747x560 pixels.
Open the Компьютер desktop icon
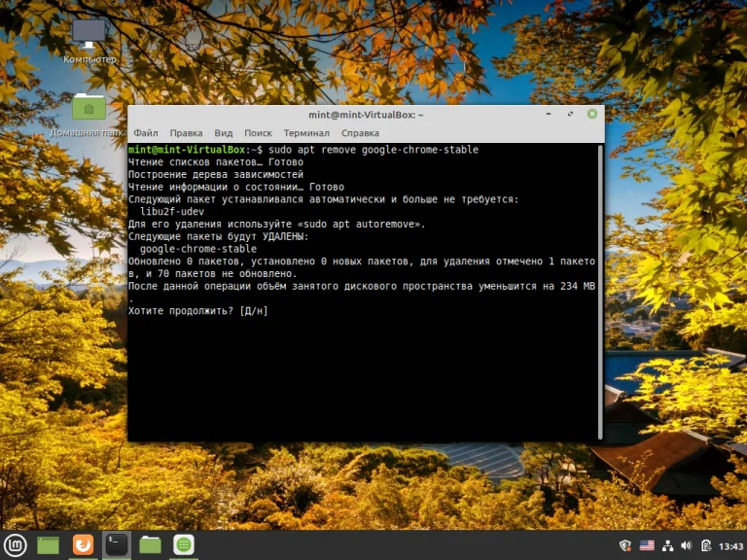click(89, 34)
